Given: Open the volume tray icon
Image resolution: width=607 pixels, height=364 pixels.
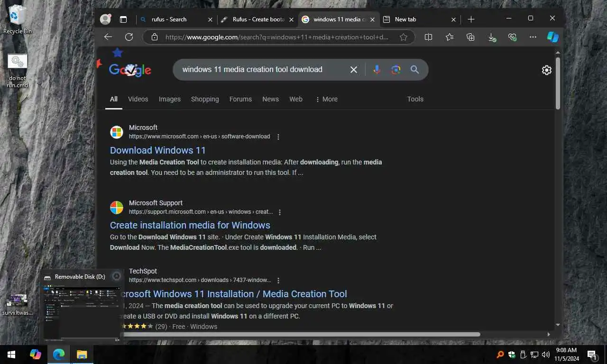Looking at the screenshot, I should tap(545, 355).
